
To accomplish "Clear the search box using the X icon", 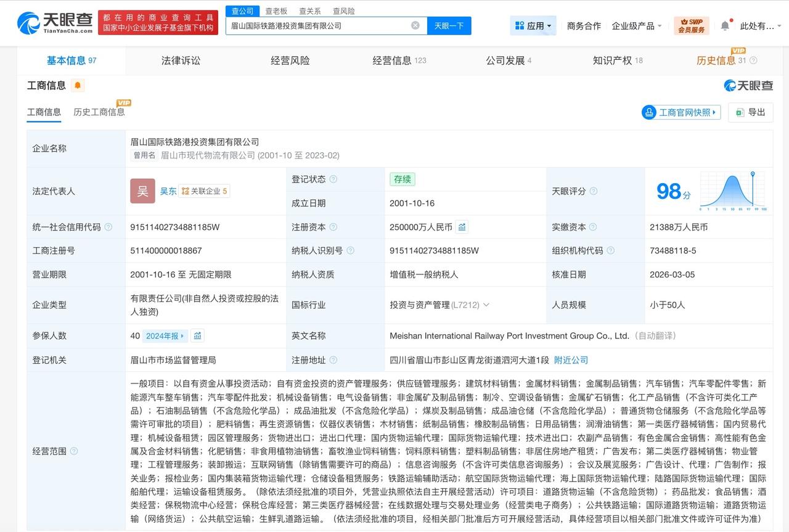I will [x=415, y=25].
